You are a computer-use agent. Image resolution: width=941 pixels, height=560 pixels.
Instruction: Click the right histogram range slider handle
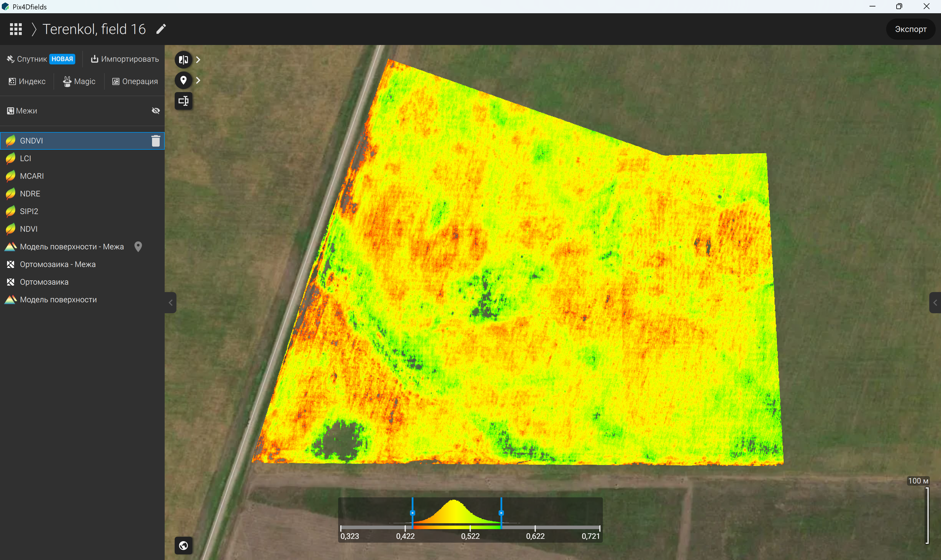pyautogui.click(x=501, y=513)
